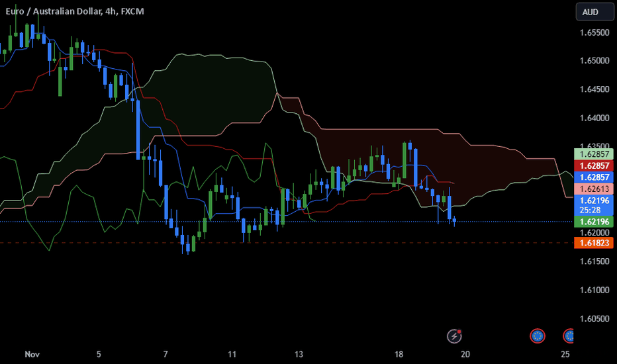The height and width of the screenshot is (364, 617).
Task: Click the orange dashed 1.61823 horizontal line
Action: coord(287,243)
